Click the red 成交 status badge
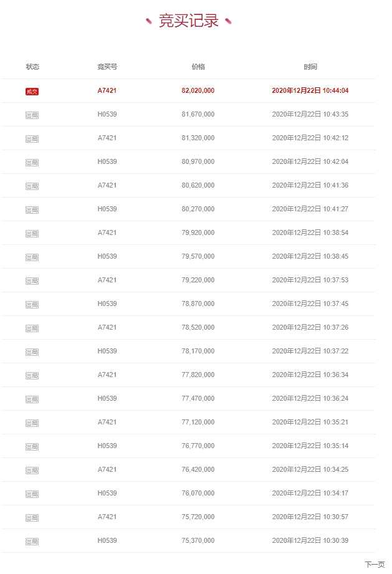 [x=32, y=92]
